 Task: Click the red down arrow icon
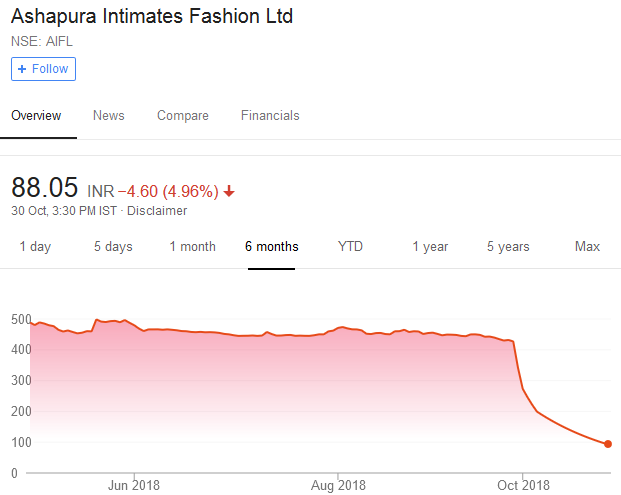230,191
